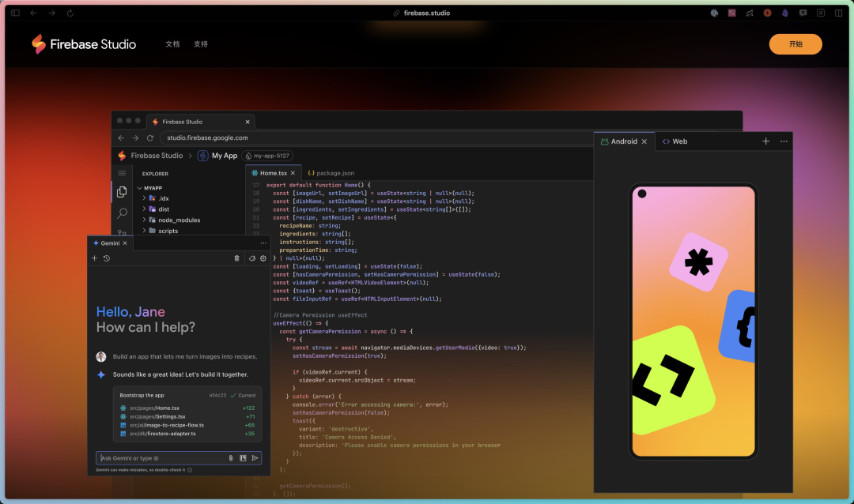Click the Explorer files icon in the sidebar
The image size is (854, 504).
click(x=122, y=192)
